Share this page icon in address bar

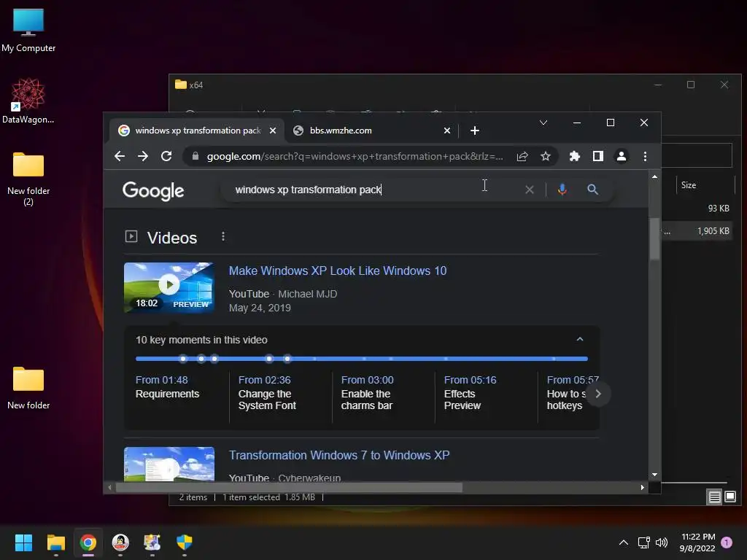[522, 156]
